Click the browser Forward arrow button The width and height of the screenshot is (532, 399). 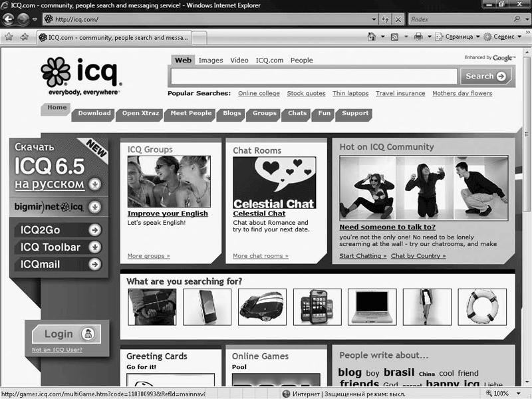[x=23, y=19]
